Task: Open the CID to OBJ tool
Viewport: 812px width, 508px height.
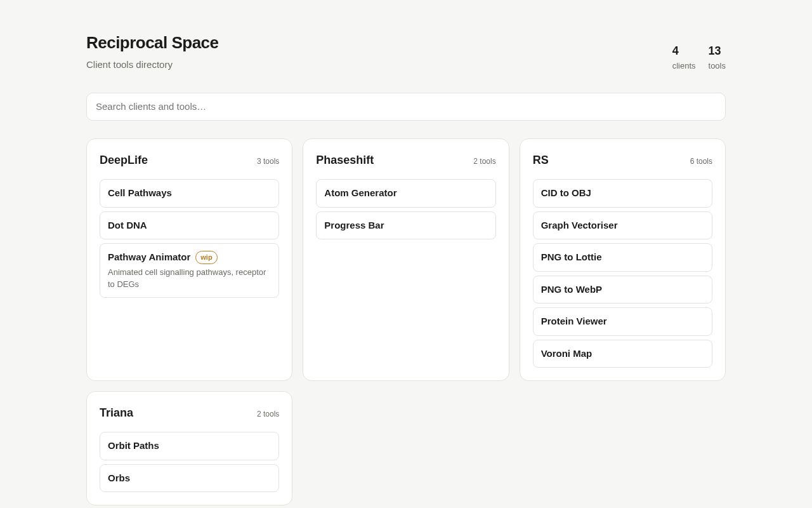Action: [x=622, y=193]
